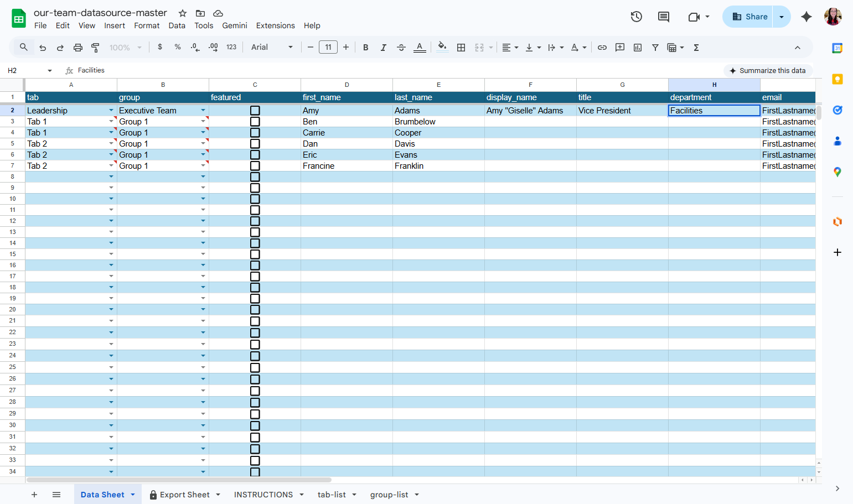Click the Undo arrow icon
The width and height of the screenshot is (853, 504).
pos(43,48)
